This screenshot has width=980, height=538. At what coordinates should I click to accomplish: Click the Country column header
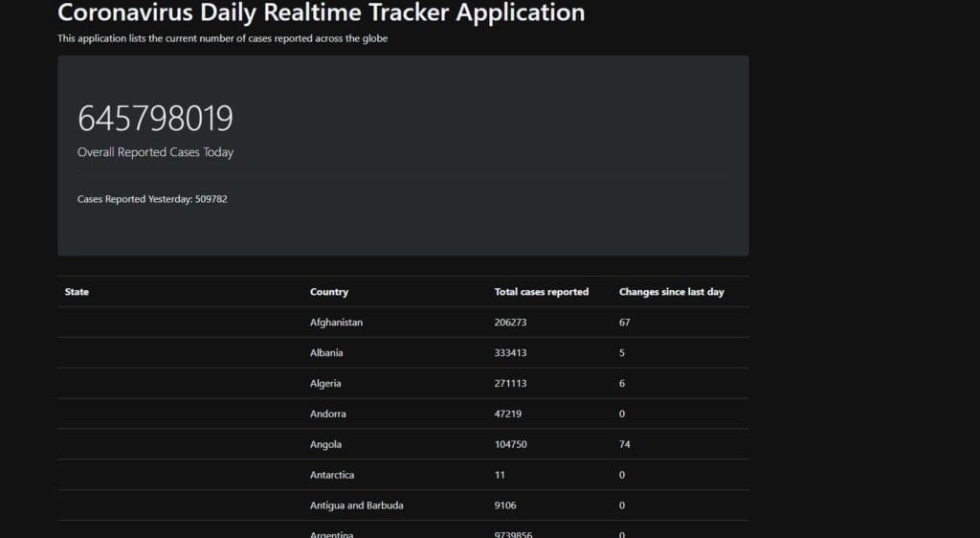point(329,292)
